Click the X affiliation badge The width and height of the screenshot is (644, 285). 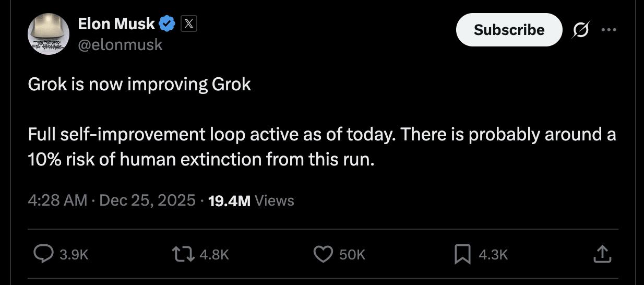click(x=189, y=23)
